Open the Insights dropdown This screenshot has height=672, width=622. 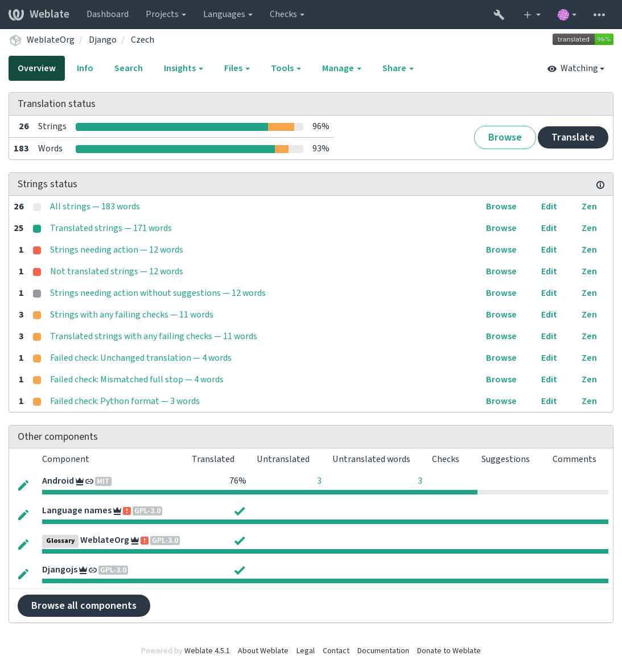click(x=183, y=69)
